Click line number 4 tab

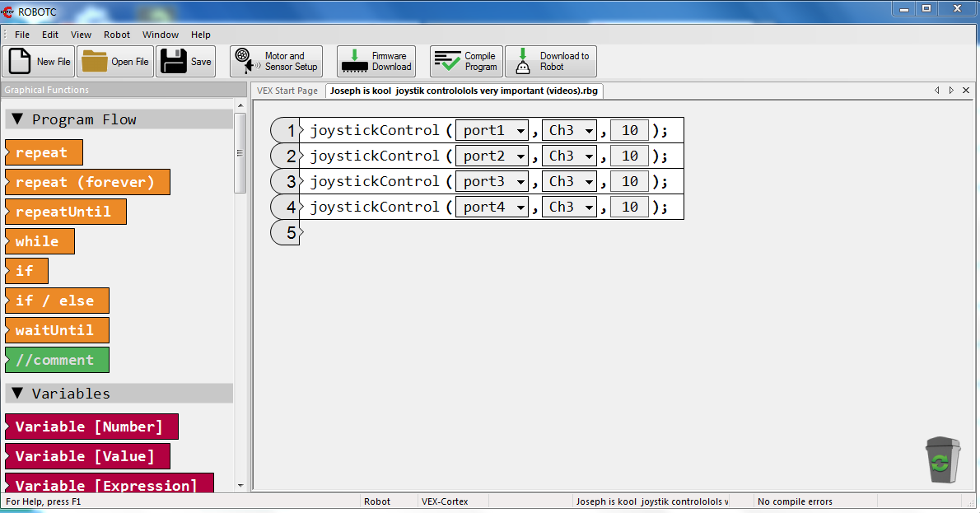(286, 207)
